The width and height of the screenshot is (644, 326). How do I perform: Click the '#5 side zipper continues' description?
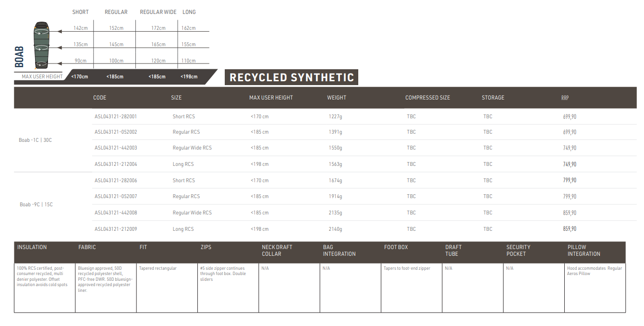[x=223, y=274]
